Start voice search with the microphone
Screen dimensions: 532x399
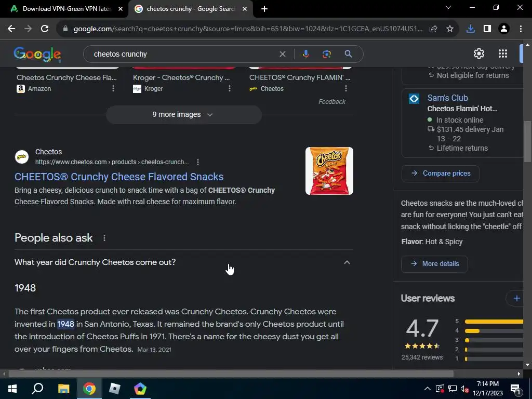[x=305, y=54]
